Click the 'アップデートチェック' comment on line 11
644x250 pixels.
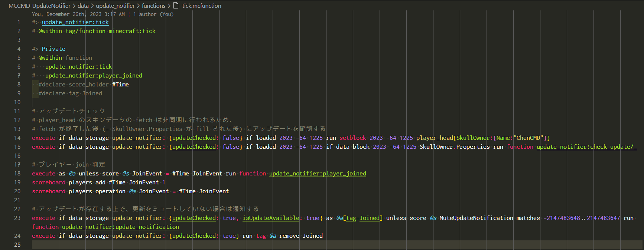click(x=72, y=111)
